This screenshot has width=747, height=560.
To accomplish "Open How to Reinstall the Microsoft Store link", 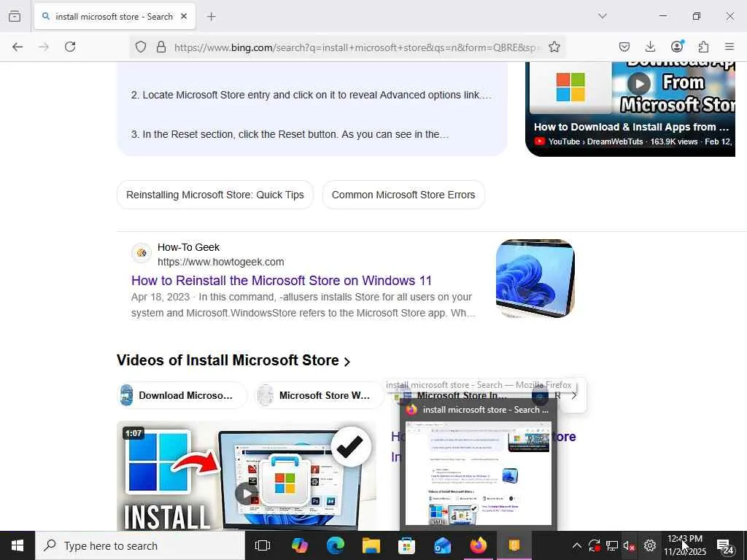I will (x=282, y=281).
